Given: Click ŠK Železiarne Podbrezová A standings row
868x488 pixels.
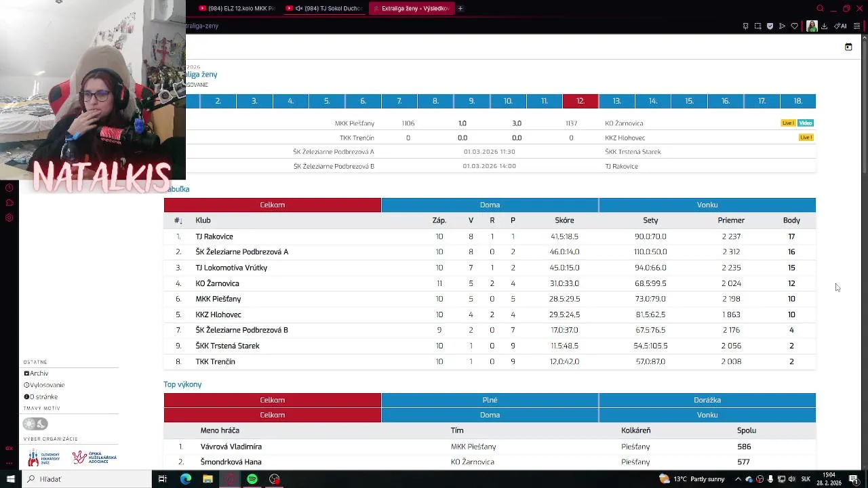Looking at the screenshot, I should (x=490, y=251).
